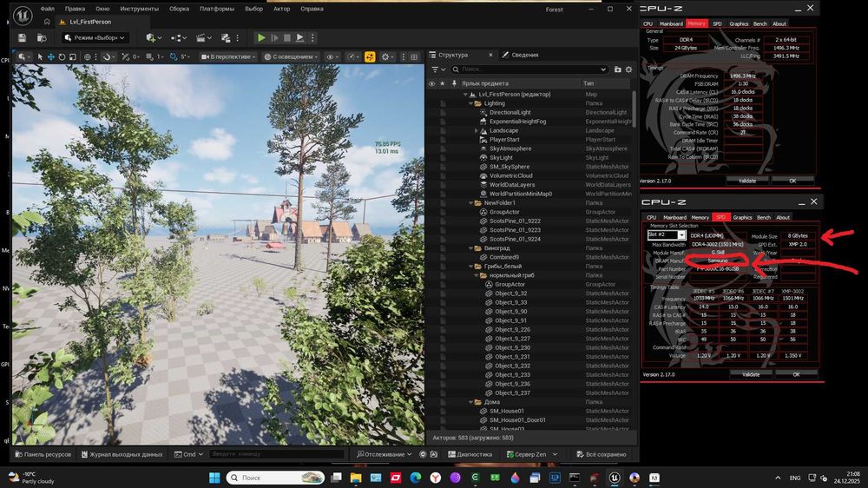Open the Outliner filter options icon
Viewport: 868px width, 488px height.
[x=436, y=69]
